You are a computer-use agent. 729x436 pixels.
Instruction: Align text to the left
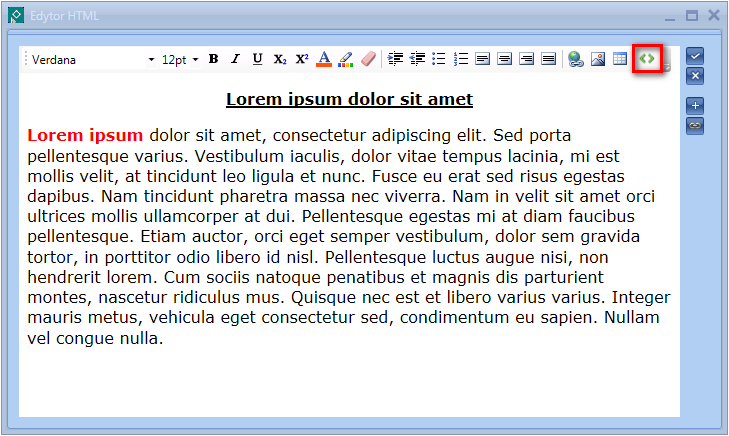pyautogui.click(x=483, y=59)
